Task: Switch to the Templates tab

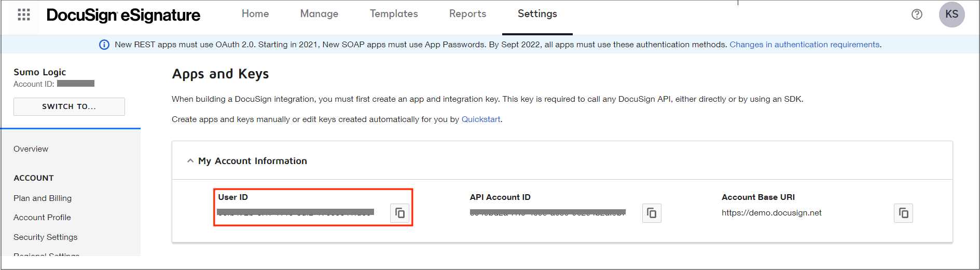Action: pyautogui.click(x=394, y=14)
